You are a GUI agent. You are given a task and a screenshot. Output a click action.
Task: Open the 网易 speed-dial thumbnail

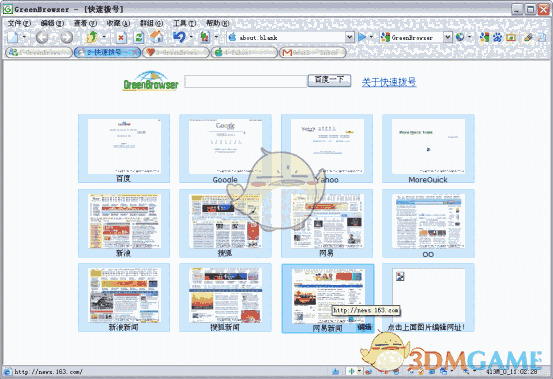pos(327,223)
